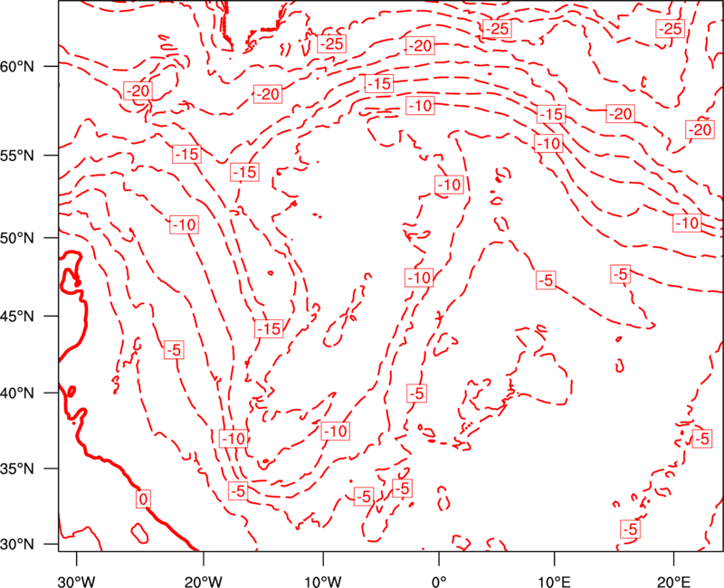Click the 30°N latitude axis label
Image resolution: width=724 pixels, height=588 pixels.
point(17,545)
